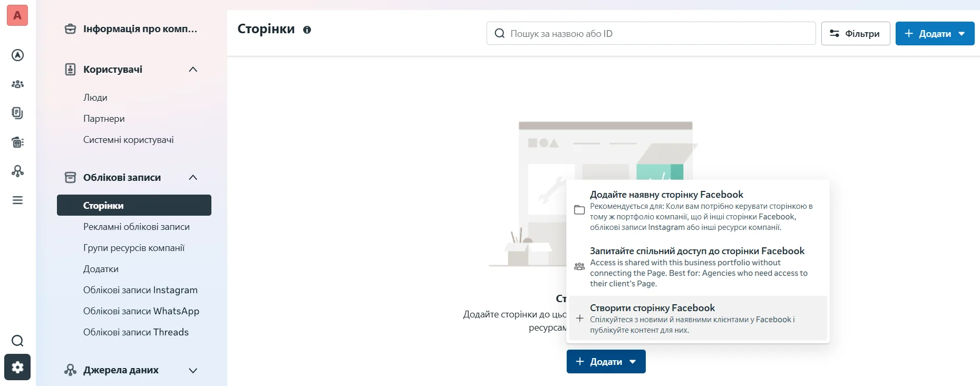Viewport: 980px width, 386px height.
Task: Click the Користувачі person badge icon
Action: (x=70, y=69)
